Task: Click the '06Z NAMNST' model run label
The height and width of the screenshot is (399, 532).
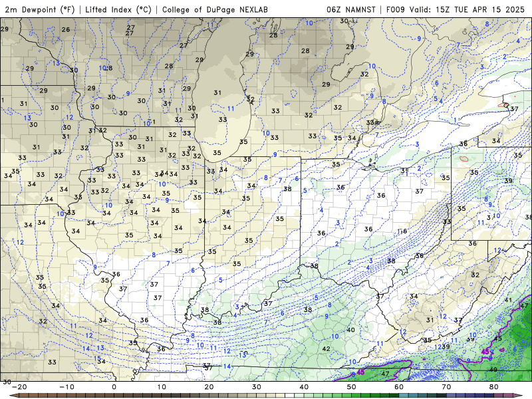Action: [351, 9]
